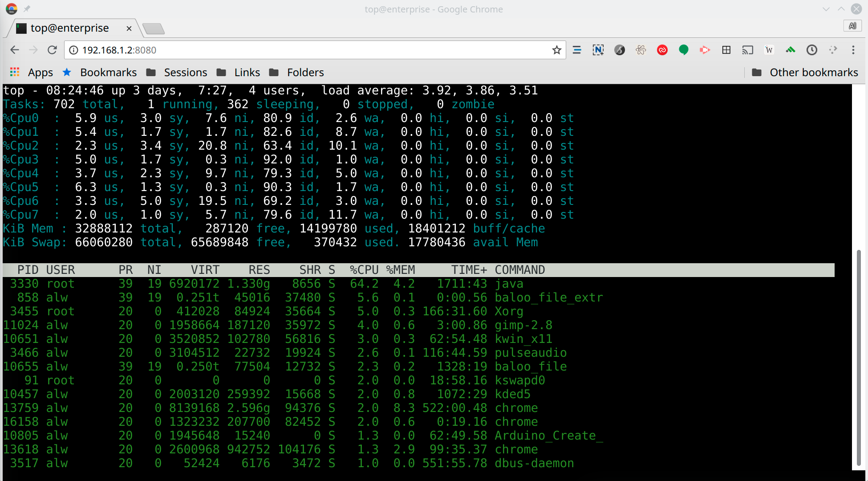Click the four-square grid extension icon
Viewport: 868px width, 481px height.
click(x=726, y=50)
